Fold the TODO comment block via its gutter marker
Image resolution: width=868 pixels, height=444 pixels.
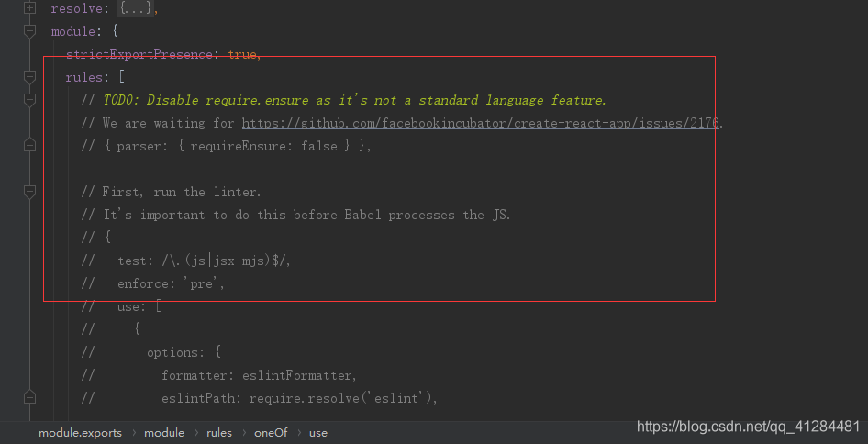tap(30, 100)
